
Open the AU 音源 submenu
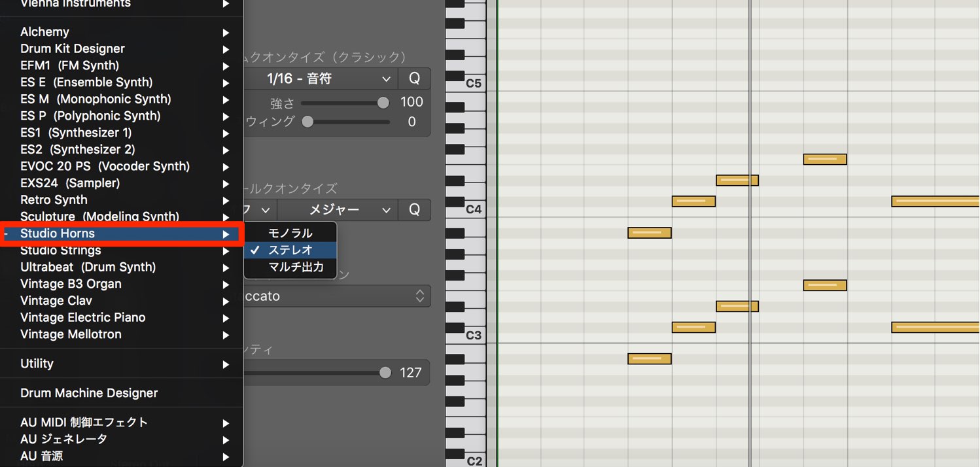tap(122, 456)
